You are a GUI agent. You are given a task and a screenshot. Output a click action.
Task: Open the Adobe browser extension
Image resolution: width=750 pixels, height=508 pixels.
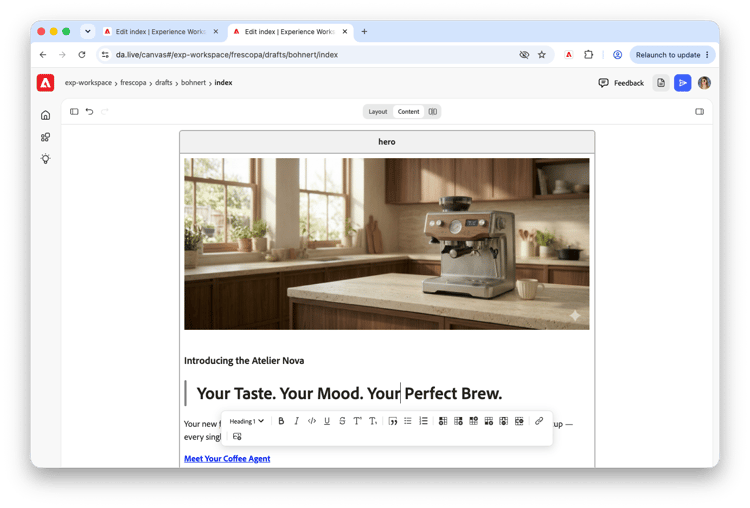tap(569, 55)
